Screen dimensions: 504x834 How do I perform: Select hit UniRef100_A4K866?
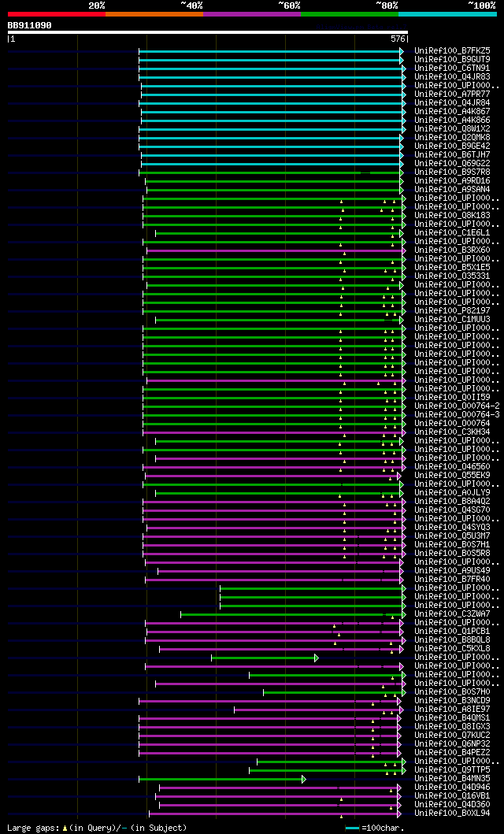coord(453,120)
